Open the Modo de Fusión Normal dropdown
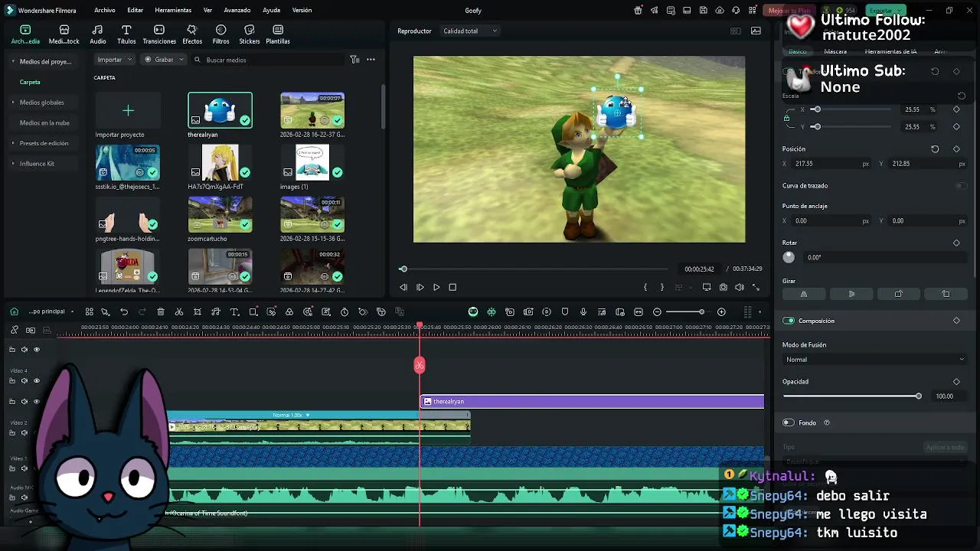 [874, 360]
